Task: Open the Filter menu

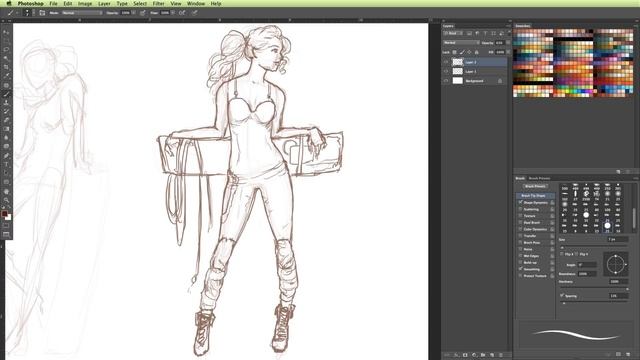Action: click(x=159, y=3)
